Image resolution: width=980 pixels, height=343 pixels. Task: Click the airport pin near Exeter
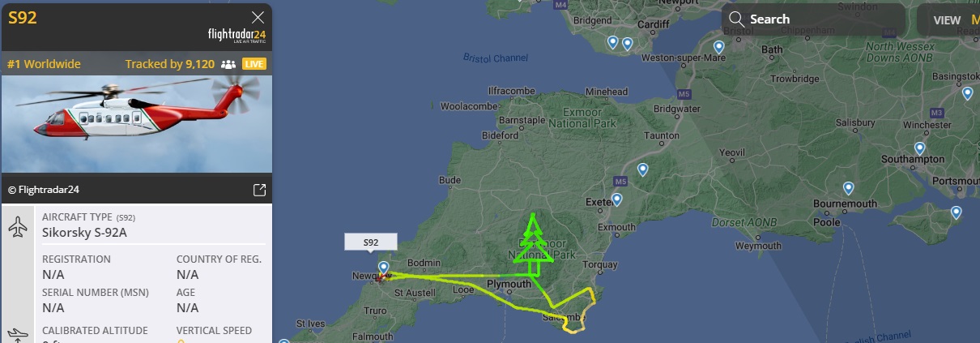coord(616,199)
